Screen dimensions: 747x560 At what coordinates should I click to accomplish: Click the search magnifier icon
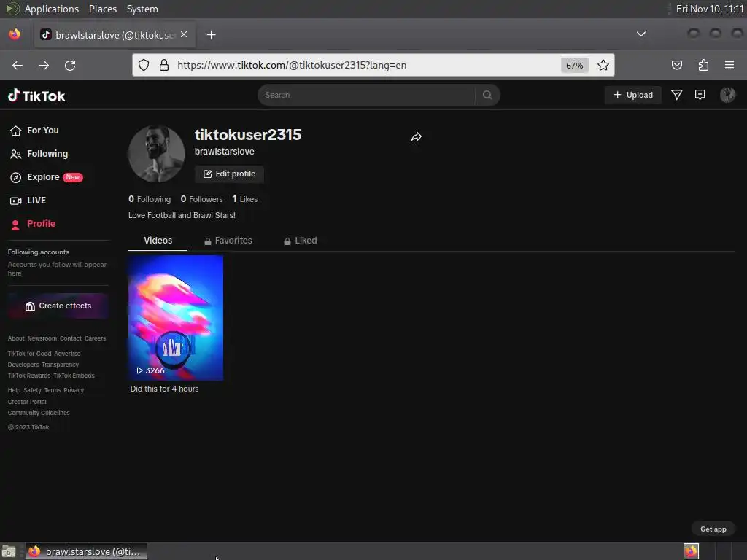click(x=487, y=95)
